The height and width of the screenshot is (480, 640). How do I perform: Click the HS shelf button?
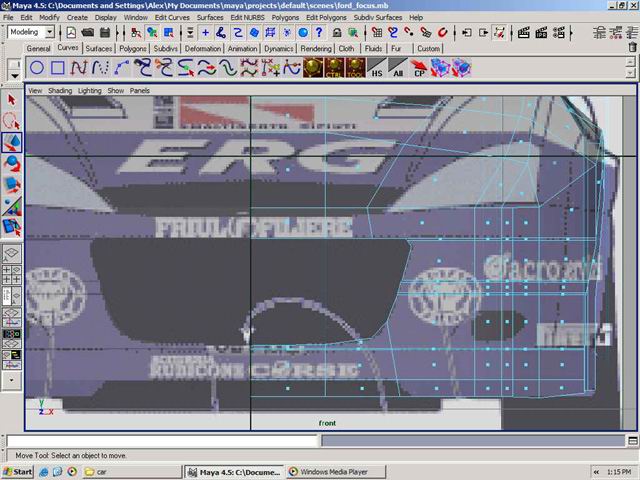click(x=377, y=68)
